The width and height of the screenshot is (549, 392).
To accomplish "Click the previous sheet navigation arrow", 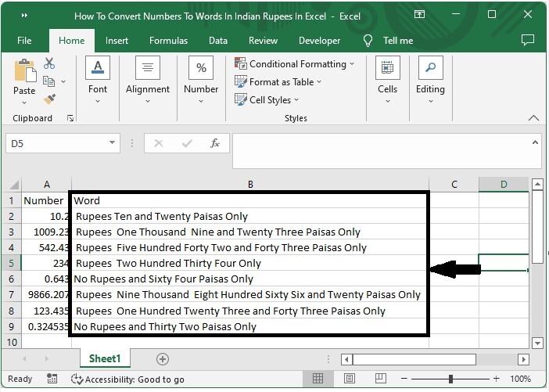I will pyautogui.click(x=24, y=358).
